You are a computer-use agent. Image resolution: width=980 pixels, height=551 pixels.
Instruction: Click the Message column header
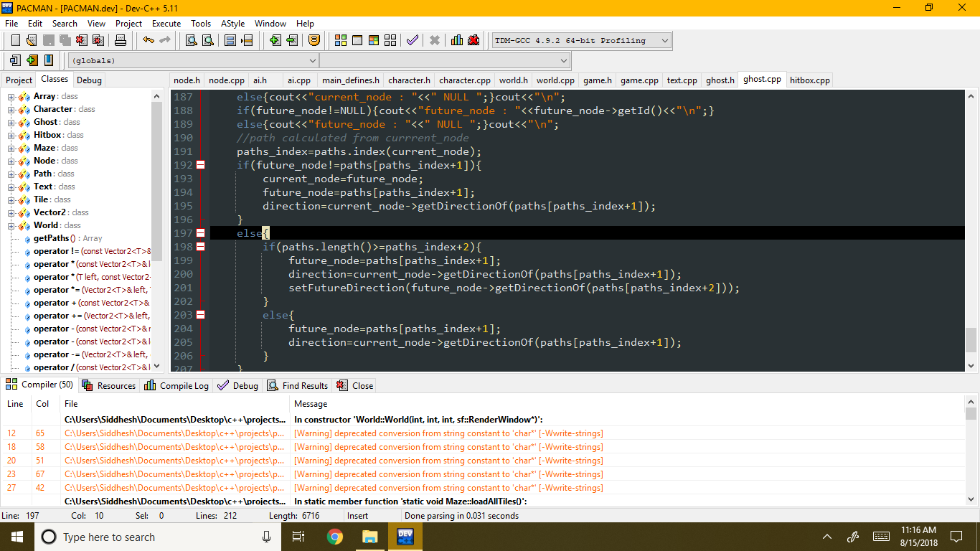[627, 404]
